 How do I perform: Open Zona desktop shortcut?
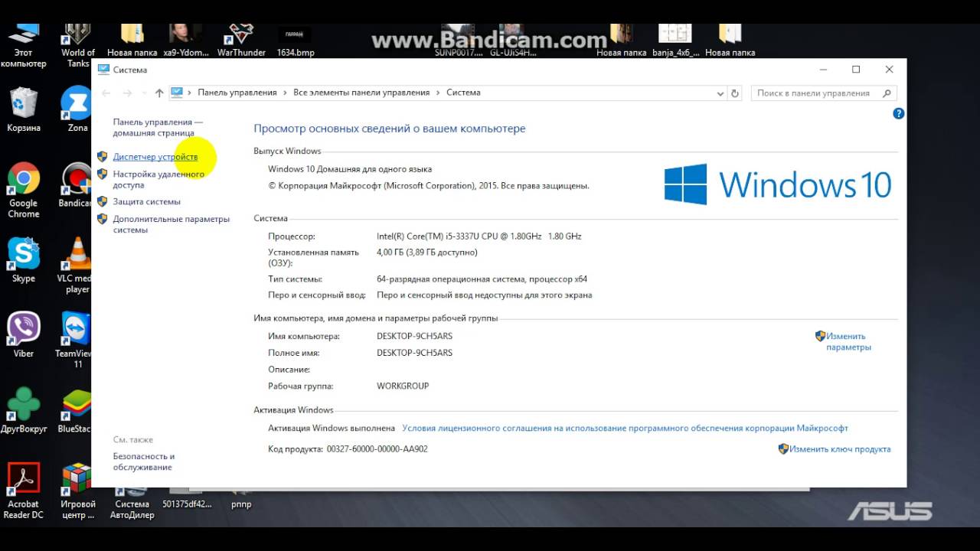coord(77,109)
